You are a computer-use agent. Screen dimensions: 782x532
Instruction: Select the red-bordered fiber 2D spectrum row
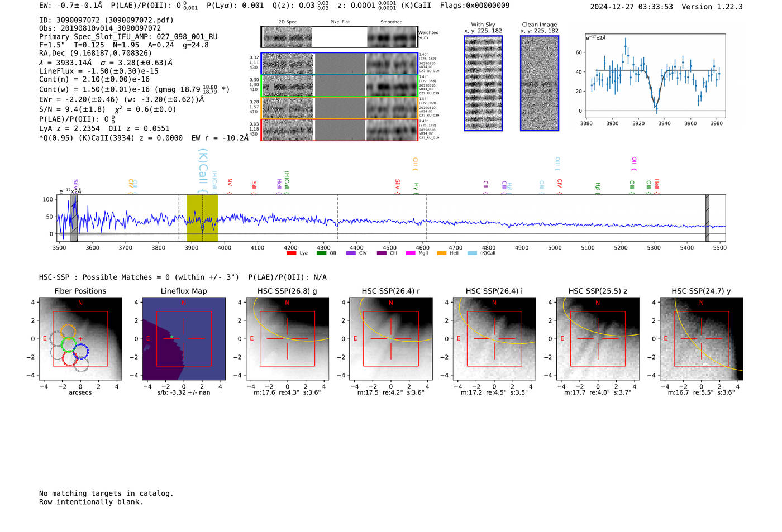[339, 130]
